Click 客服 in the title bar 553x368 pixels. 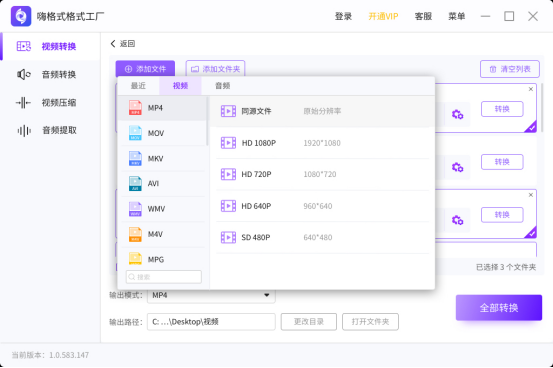[x=423, y=16]
